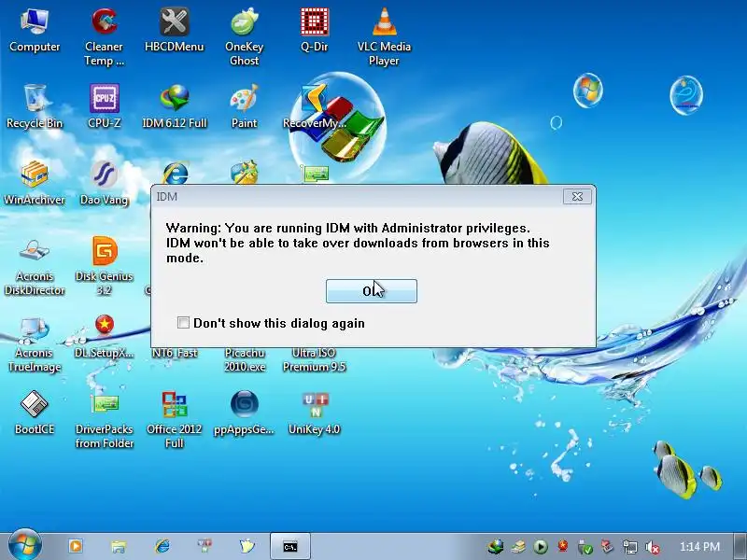Open the network status tray icon
The height and width of the screenshot is (560, 747).
tap(629, 547)
